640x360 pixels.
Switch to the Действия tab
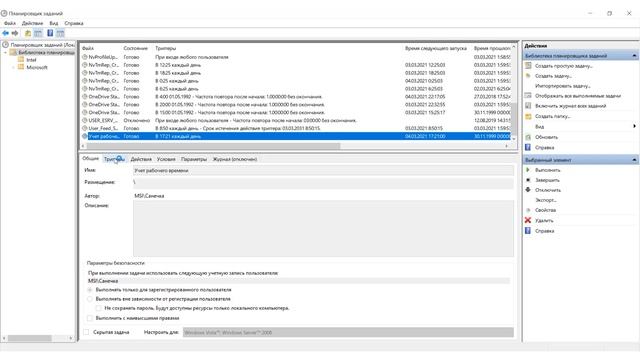coord(141,159)
